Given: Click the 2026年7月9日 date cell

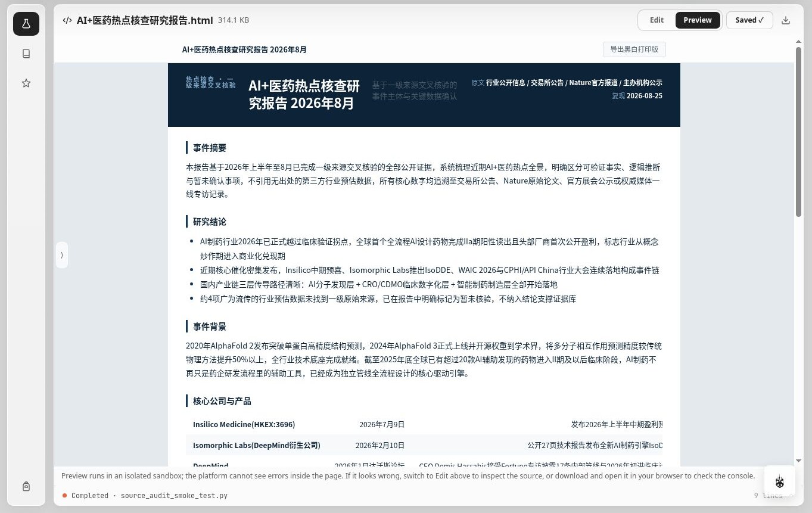Looking at the screenshot, I should (x=382, y=425).
